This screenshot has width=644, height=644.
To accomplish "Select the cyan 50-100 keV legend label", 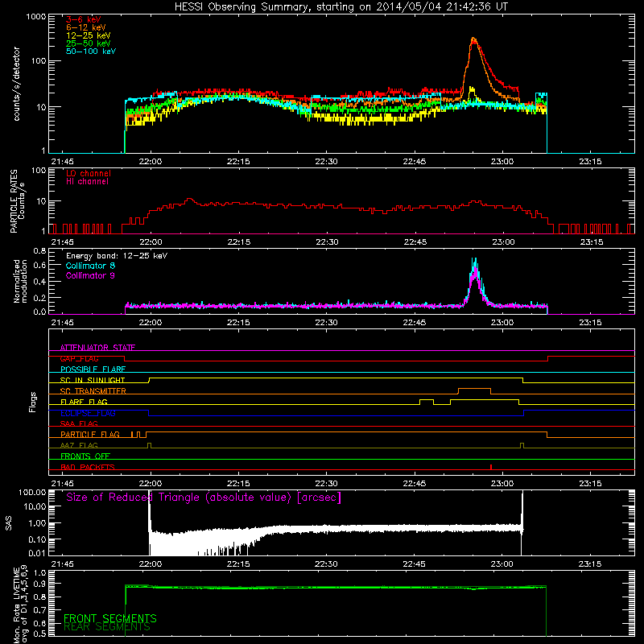I will tap(91, 52).
